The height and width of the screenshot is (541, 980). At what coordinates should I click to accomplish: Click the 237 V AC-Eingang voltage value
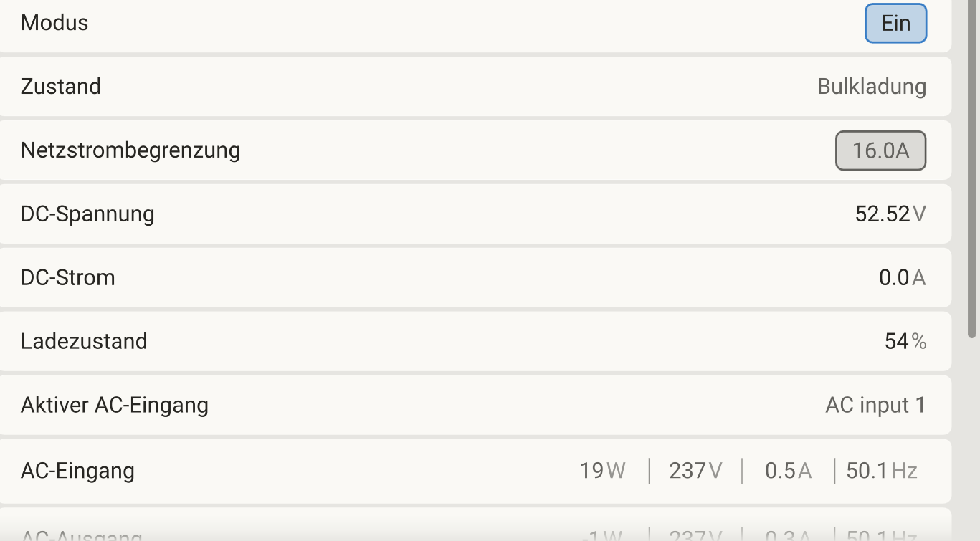tap(695, 471)
